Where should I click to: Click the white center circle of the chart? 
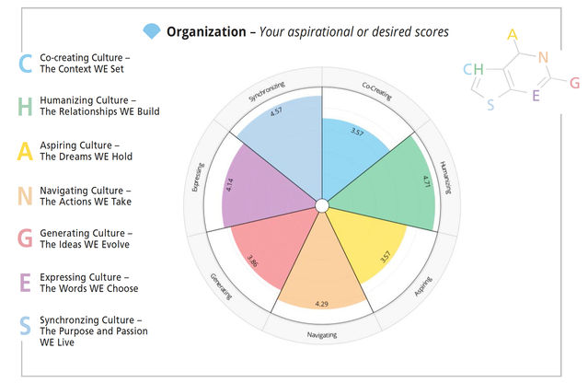point(321,204)
